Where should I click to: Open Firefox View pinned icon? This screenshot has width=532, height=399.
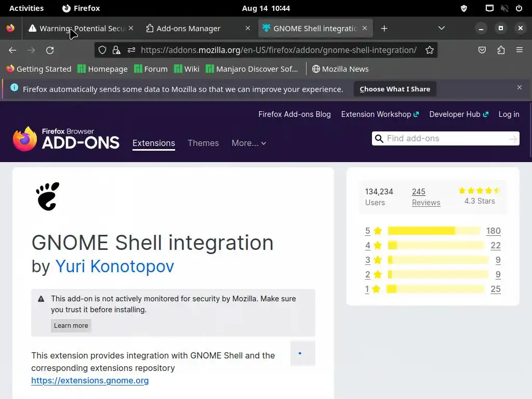pyautogui.click(x=10, y=28)
